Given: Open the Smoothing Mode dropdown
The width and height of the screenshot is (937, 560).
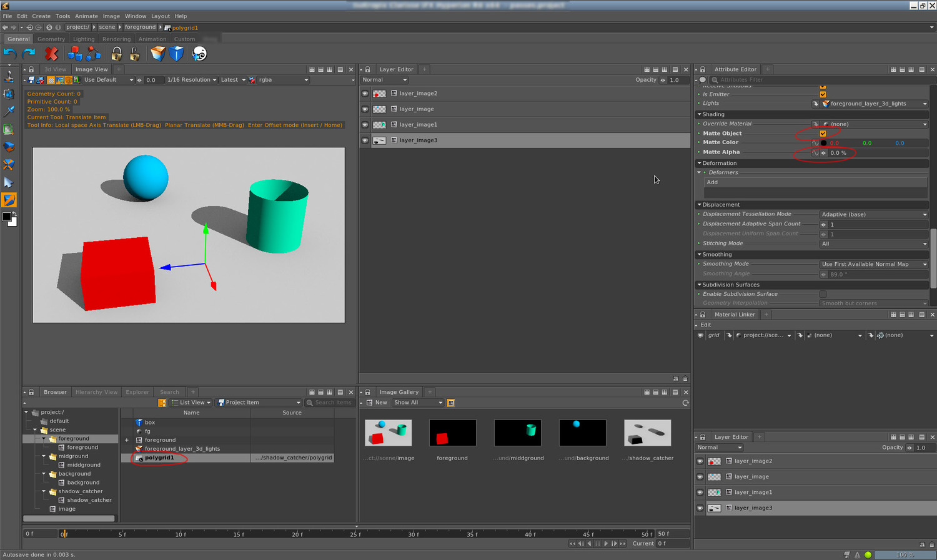Looking at the screenshot, I should pyautogui.click(x=874, y=264).
